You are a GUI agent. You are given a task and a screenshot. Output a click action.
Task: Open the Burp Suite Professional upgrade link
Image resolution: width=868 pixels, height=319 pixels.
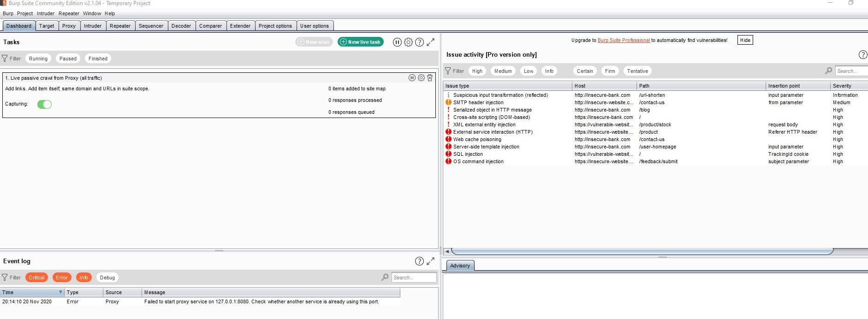624,40
